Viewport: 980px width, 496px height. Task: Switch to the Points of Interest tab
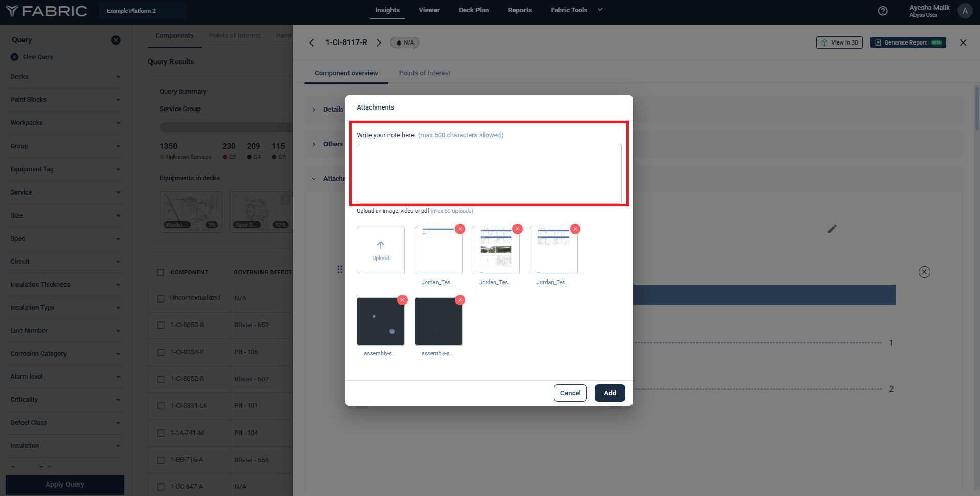(424, 73)
